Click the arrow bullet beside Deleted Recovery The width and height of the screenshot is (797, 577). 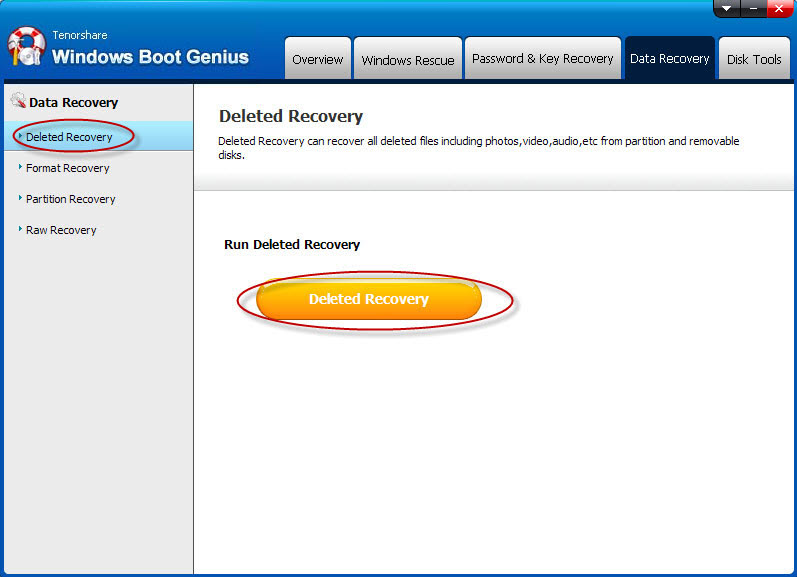(20, 137)
